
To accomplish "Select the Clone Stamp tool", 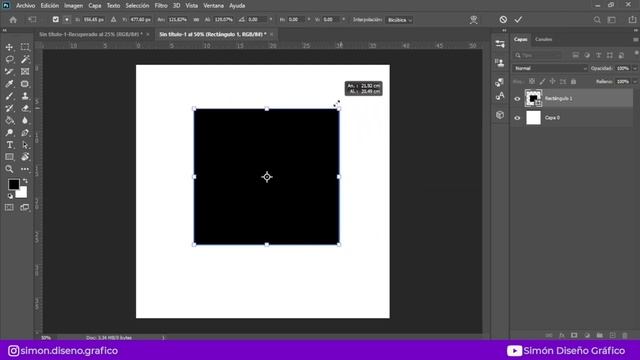I will pos(25,96).
